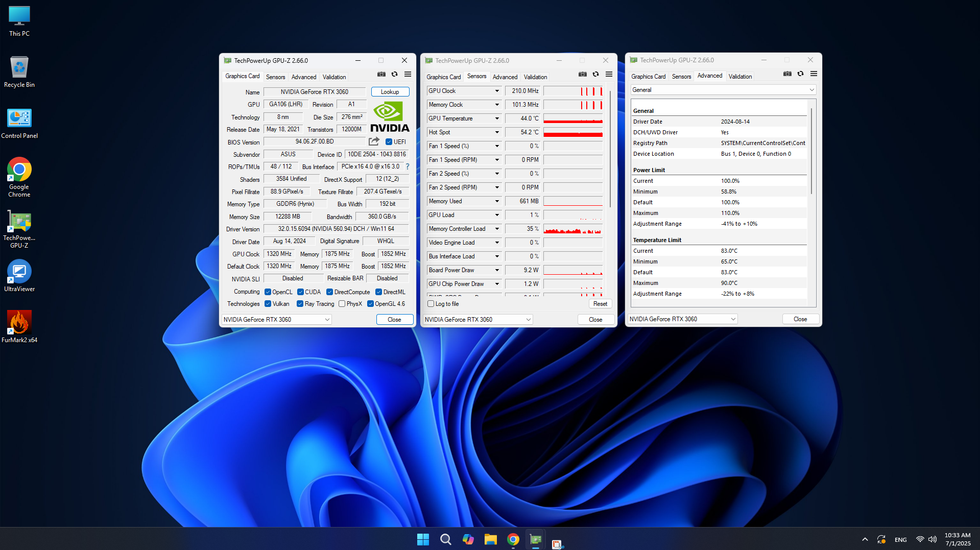Image resolution: width=980 pixels, height=550 pixels.
Task: Click the BIOS export share icon
Action: [374, 141]
